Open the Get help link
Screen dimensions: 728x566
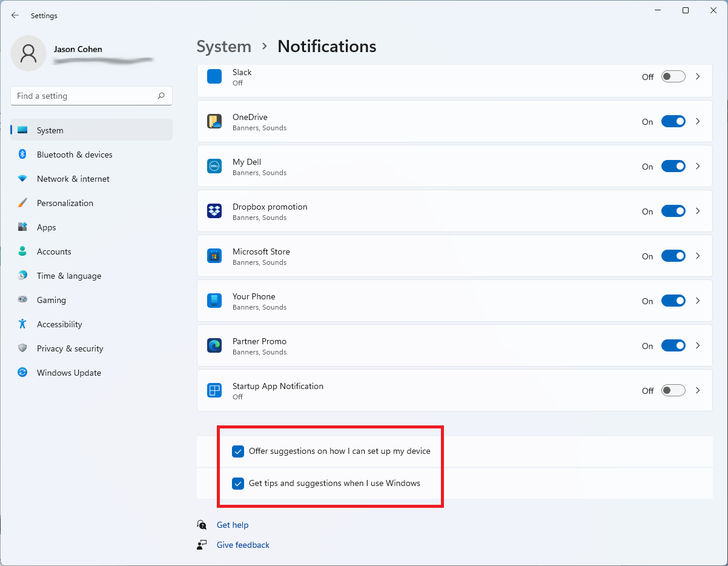pyautogui.click(x=233, y=525)
